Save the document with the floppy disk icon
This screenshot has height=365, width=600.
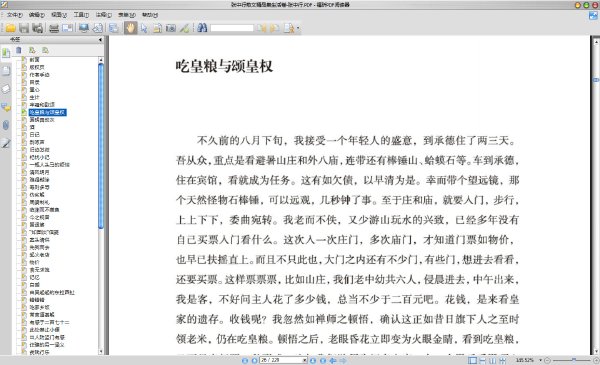[x=24, y=28]
